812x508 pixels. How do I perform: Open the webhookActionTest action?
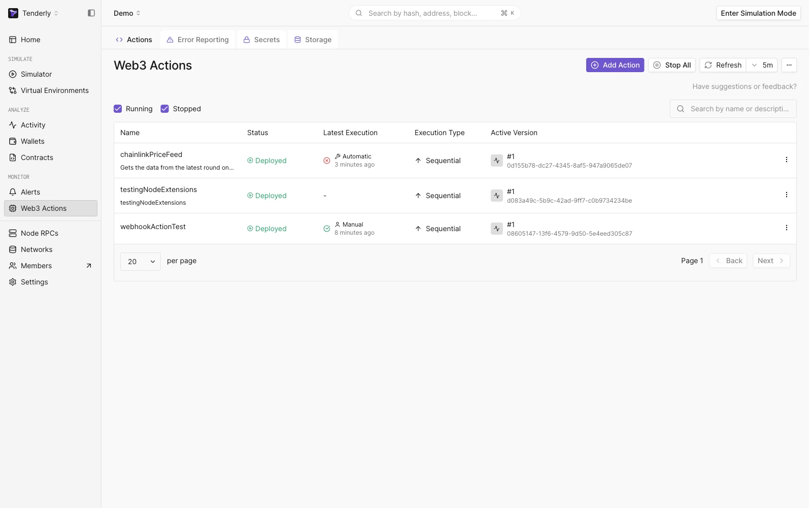(153, 227)
